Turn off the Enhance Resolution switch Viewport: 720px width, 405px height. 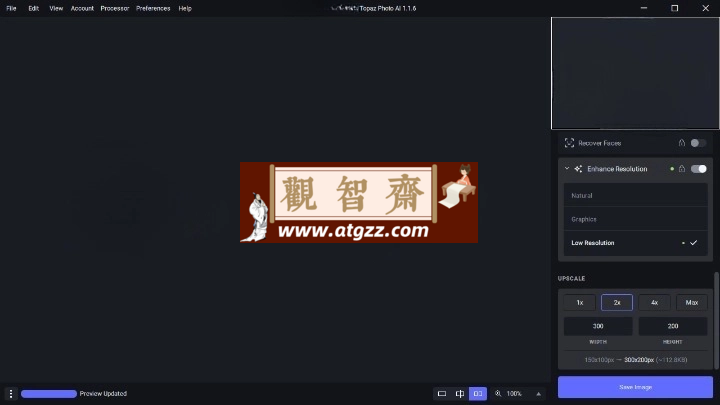[698, 169]
